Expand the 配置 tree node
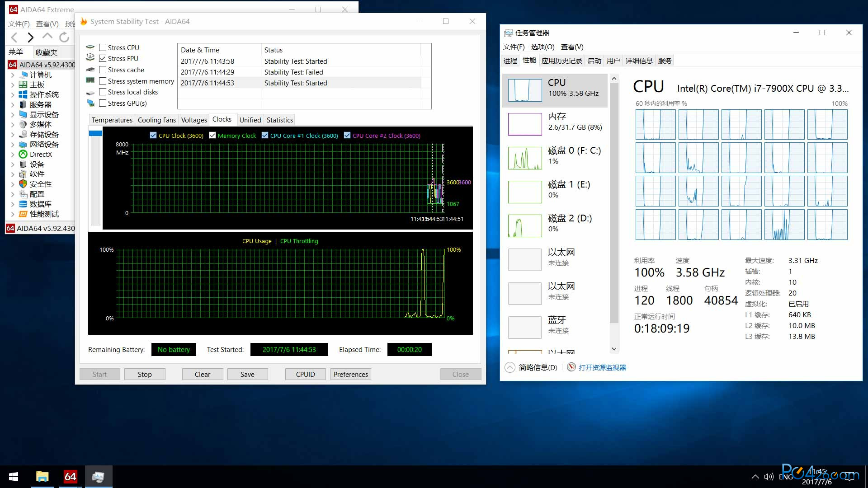This screenshot has height=488, width=868. [x=13, y=194]
